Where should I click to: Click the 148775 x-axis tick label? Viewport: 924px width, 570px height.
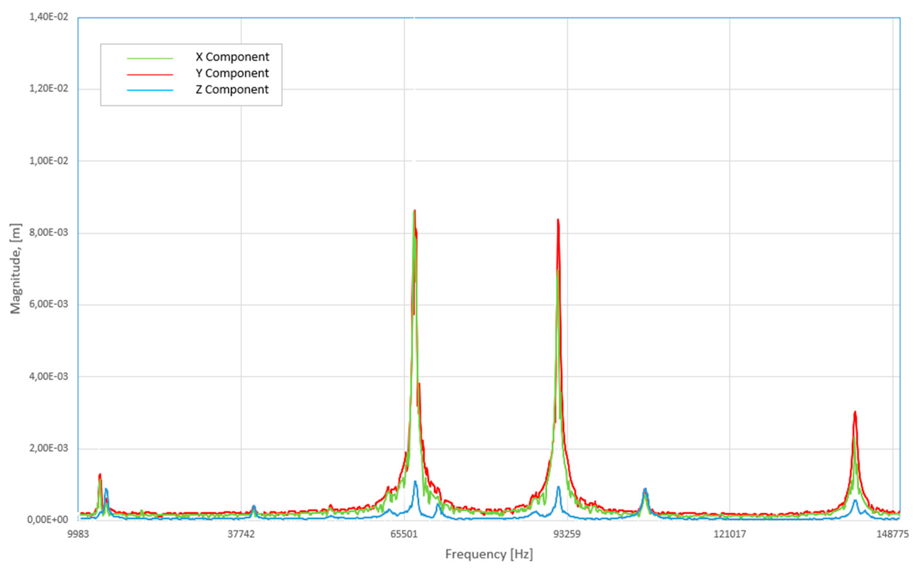(892, 534)
